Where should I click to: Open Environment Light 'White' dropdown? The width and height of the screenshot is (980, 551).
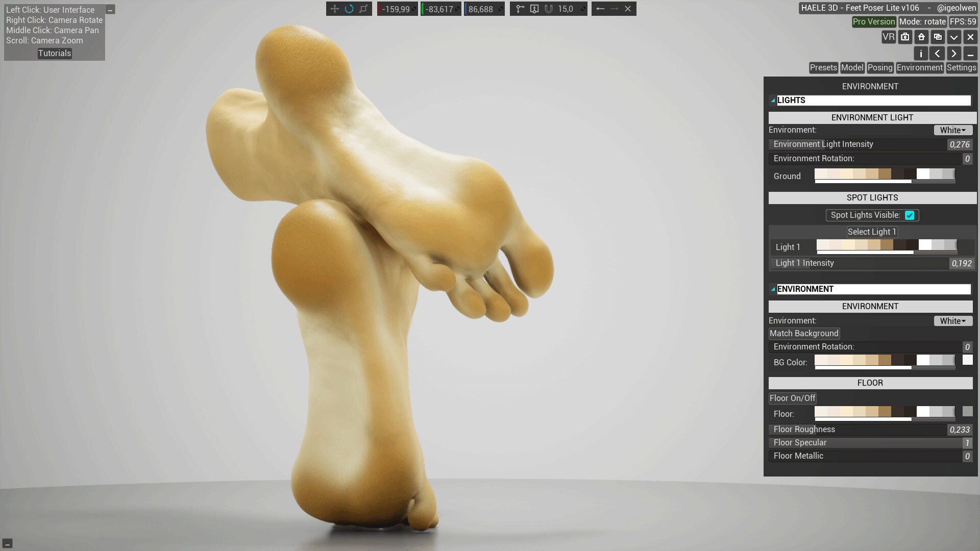coord(952,130)
